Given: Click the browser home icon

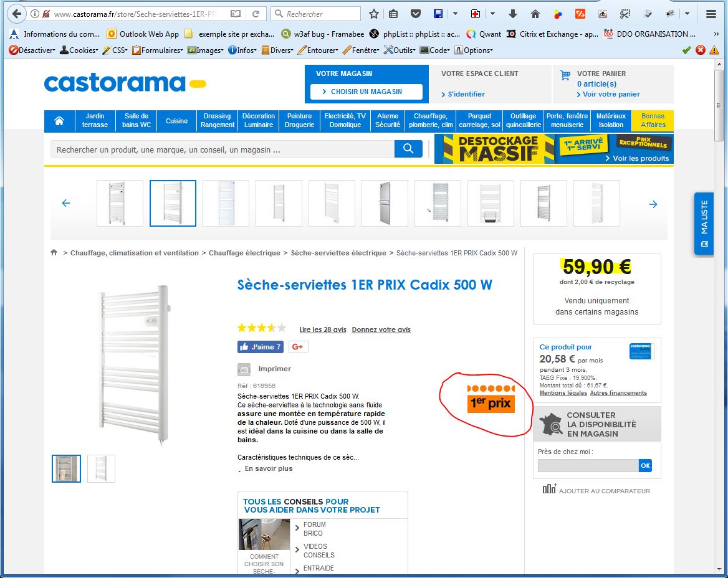Looking at the screenshot, I should coord(535,14).
